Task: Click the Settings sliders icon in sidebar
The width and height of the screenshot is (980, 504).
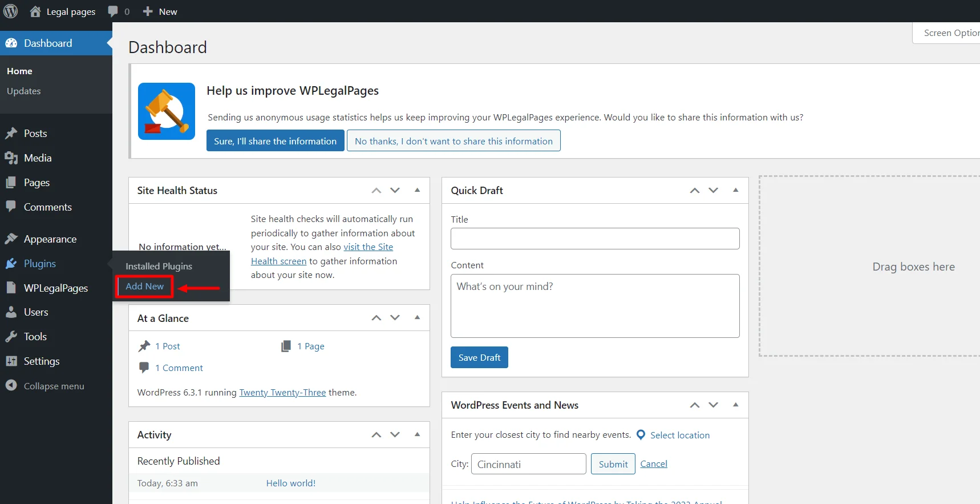Action: tap(11, 361)
